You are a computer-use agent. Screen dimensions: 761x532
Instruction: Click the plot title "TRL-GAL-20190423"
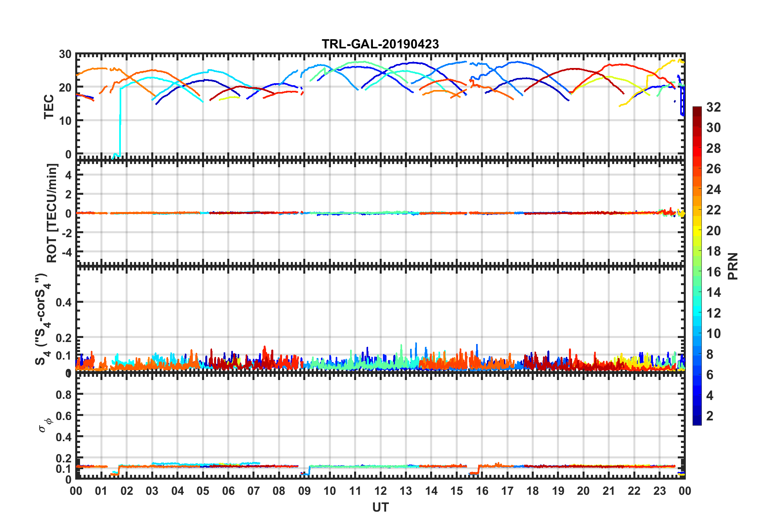point(380,44)
